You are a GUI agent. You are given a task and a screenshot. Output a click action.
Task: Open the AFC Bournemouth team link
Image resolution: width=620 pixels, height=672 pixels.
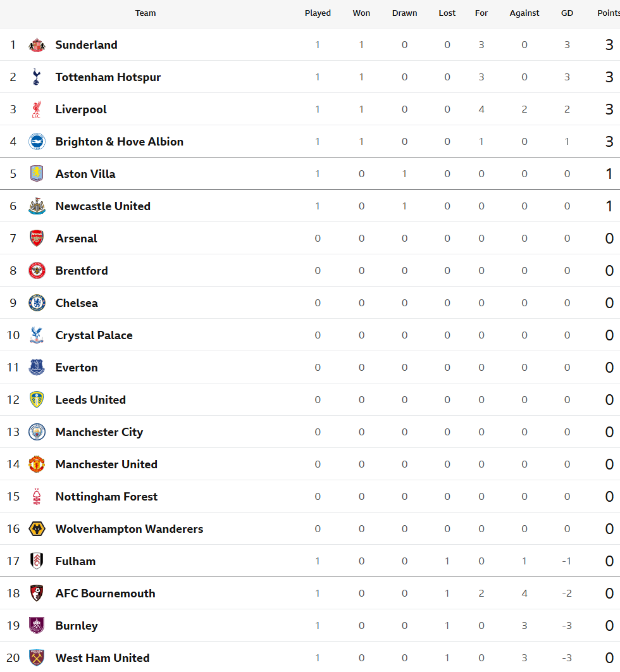(x=106, y=593)
